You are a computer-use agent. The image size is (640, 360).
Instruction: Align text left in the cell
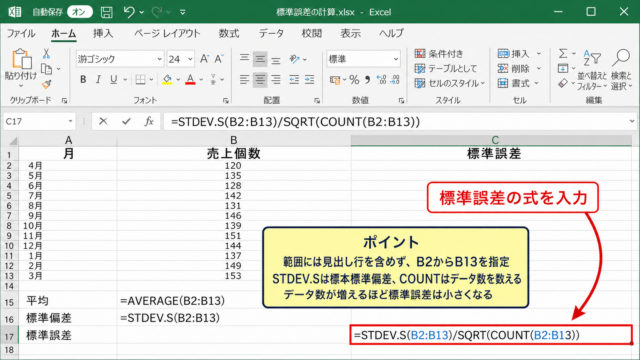[x=244, y=80]
